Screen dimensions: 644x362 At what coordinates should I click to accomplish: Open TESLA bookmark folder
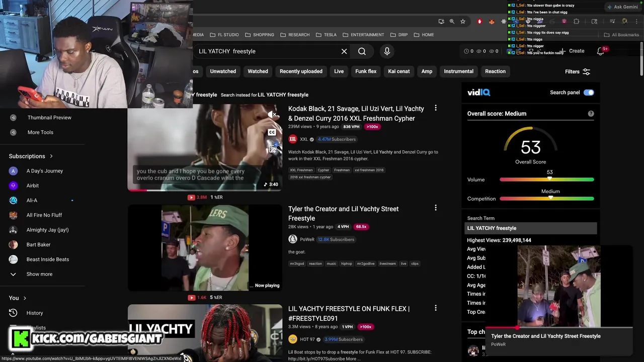click(x=326, y=35)
